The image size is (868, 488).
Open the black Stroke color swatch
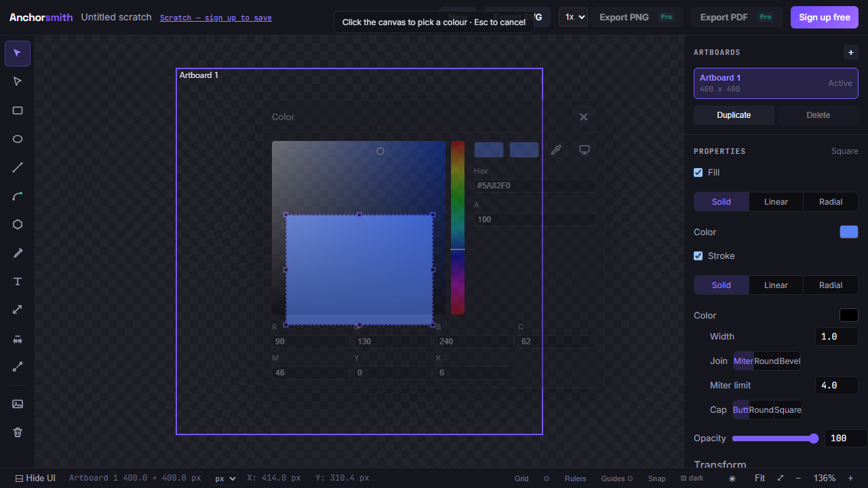[x=849, y=315]
